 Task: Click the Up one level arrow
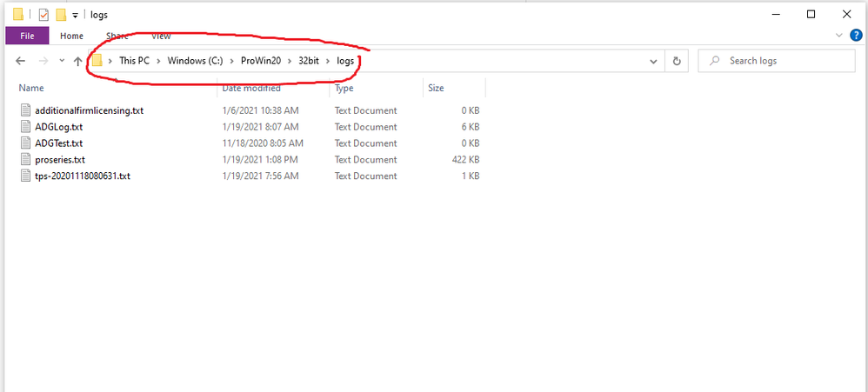point(77,61)
